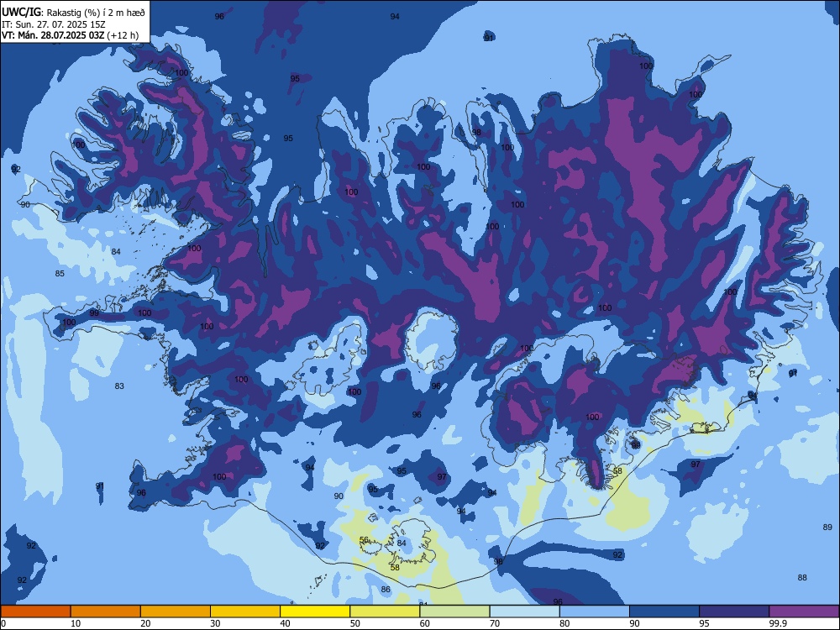This screenshot has width=840, height=630.
Task: Click the 60–70 light green legend swatch
Action: [x=454, y=612]
